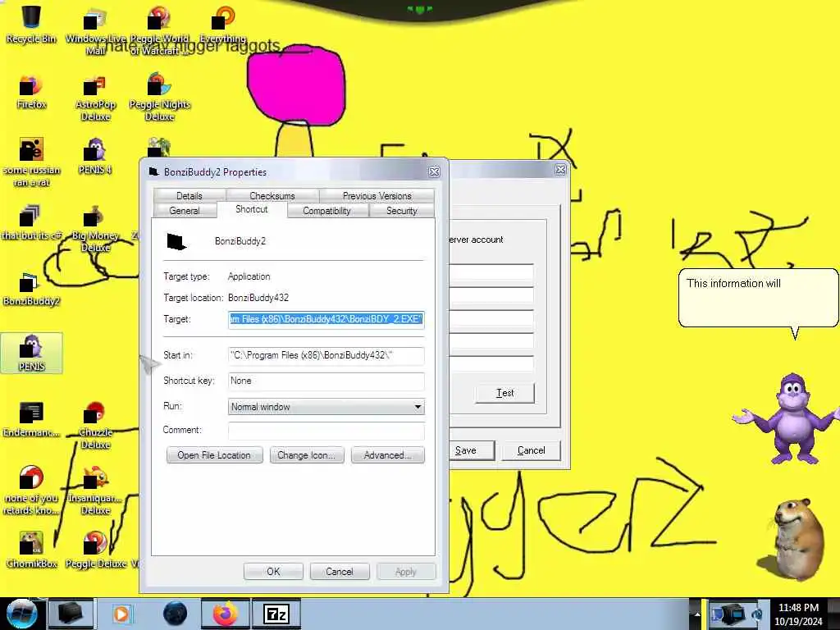840x630 pixels.
Task: Switch to the Checksums tab
Action: [x=272, y=195]
